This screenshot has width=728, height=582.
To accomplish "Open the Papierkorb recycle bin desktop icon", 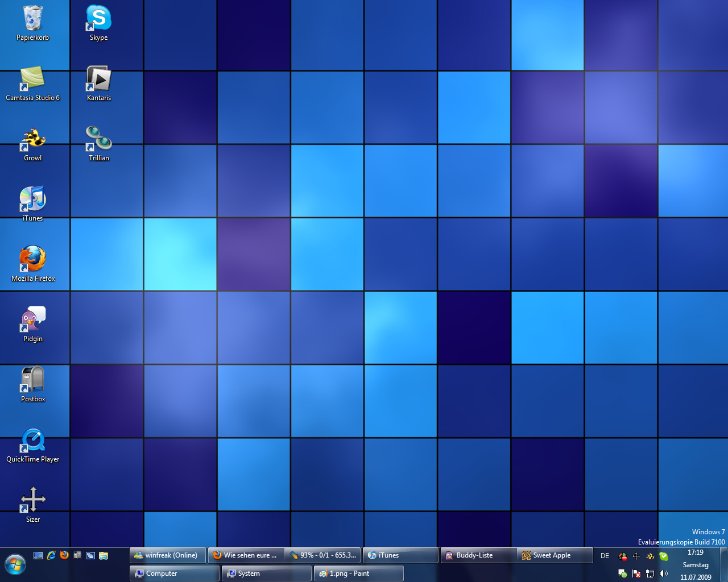I will click(32, 19).
